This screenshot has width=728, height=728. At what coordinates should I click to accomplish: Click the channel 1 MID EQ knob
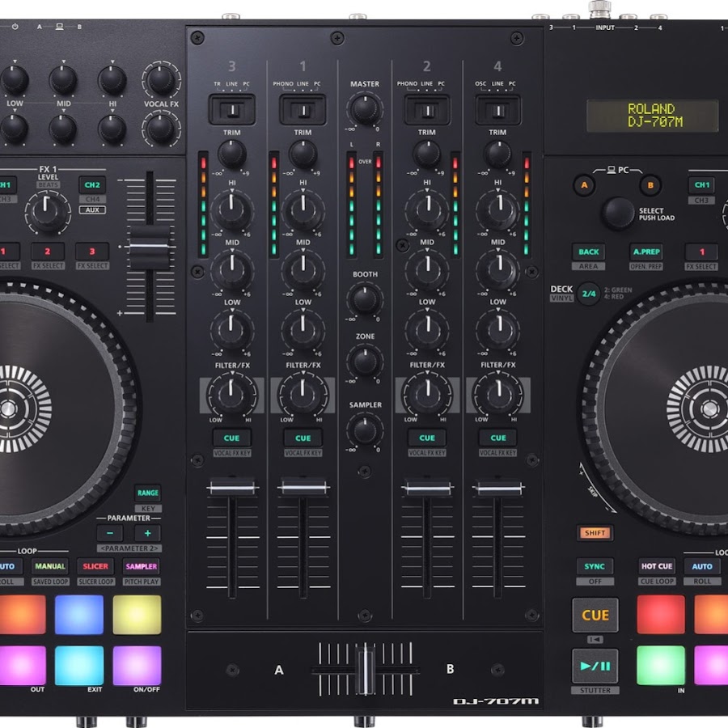coord(303,269)
